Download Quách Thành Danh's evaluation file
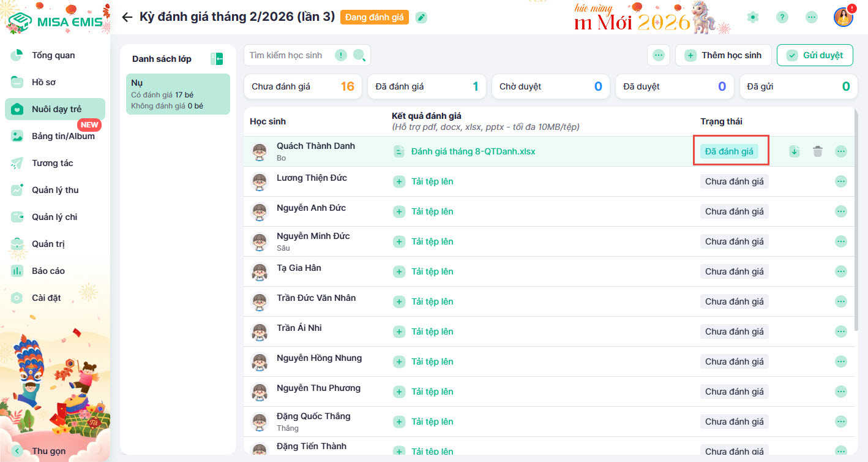The width and height of the screenshot is (868, 462). [x=795, y=151]
